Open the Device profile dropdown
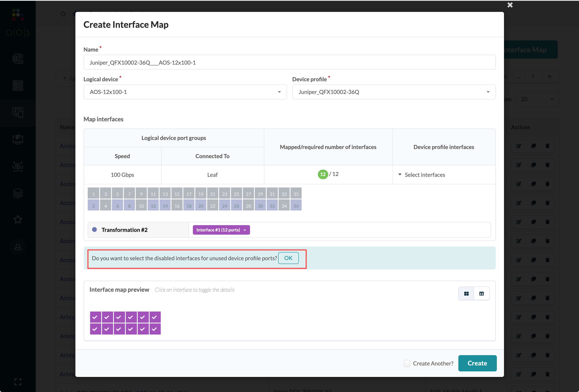The height and width of the screenshot is (392, 579). coord(394,92)
